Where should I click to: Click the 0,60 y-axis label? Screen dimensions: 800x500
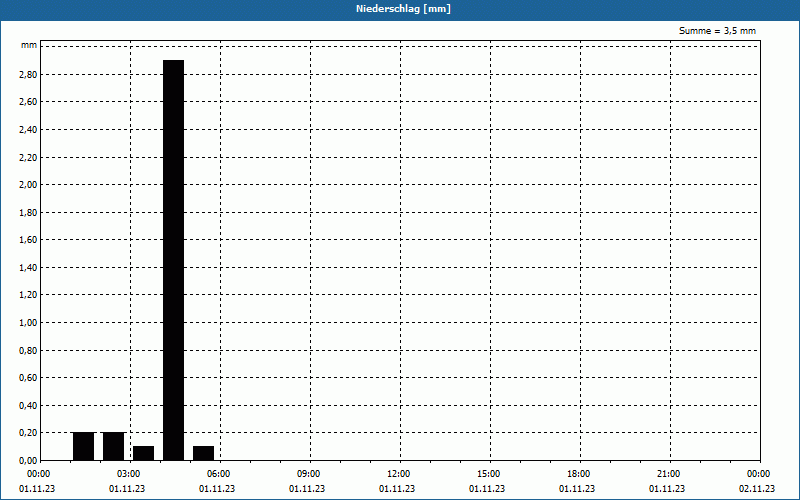coord(28,378)
